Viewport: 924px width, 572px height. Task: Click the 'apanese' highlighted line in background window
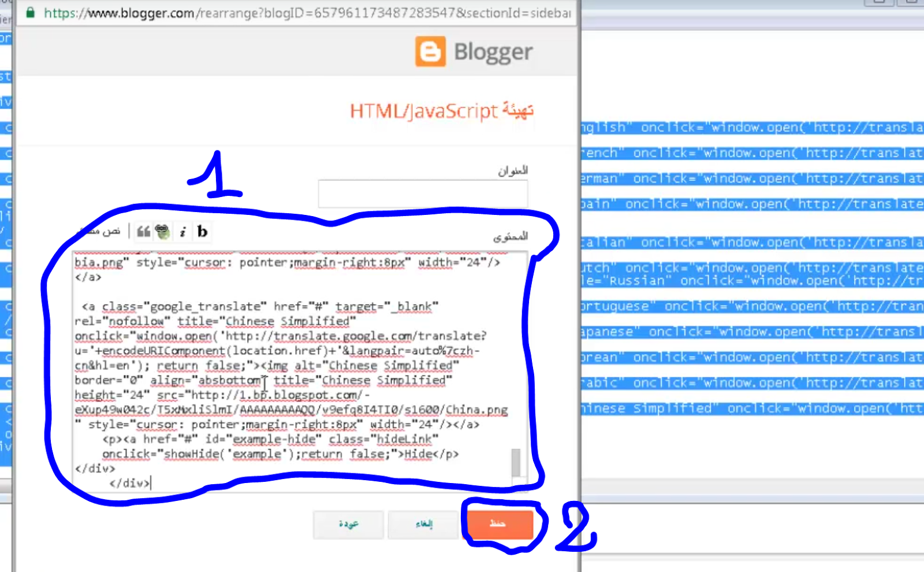[752, 332]
